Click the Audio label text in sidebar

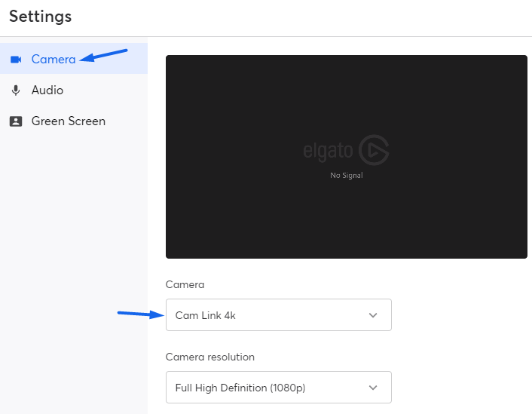tap(47, 90)
